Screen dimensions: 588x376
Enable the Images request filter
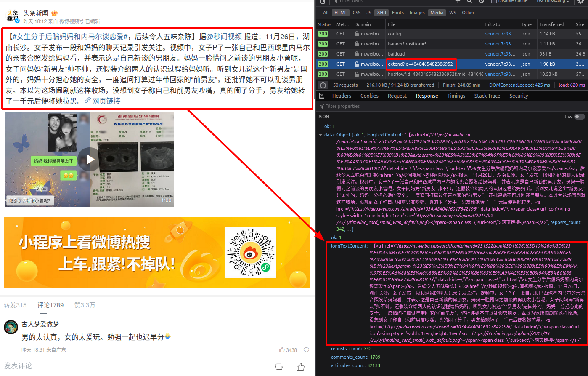point(417,13)
